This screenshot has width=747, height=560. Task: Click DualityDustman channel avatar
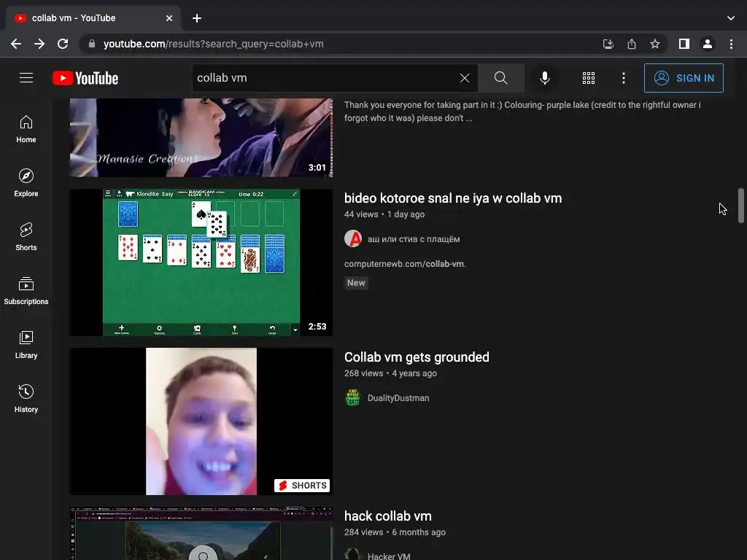pyautogui.click(x=353, y=397)
